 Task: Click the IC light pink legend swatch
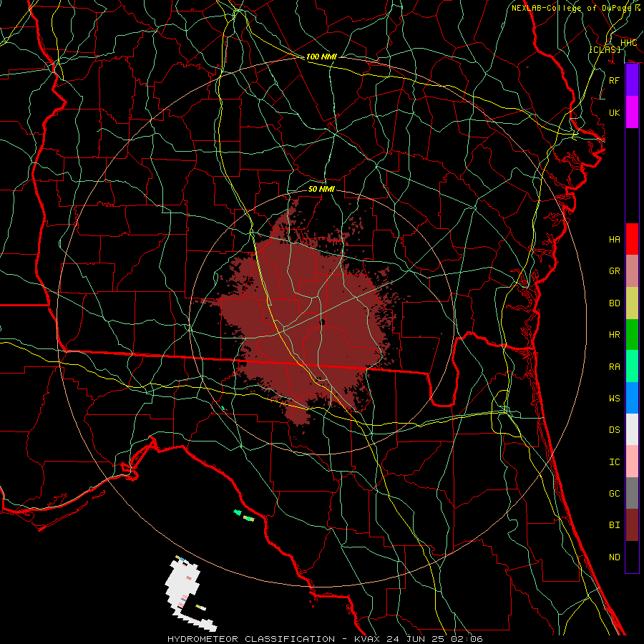pyautogui.click(x=632, y=462)
